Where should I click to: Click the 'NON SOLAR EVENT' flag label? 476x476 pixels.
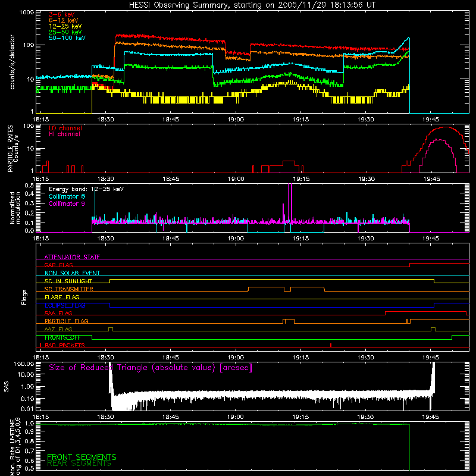click(x=72, y=273)
